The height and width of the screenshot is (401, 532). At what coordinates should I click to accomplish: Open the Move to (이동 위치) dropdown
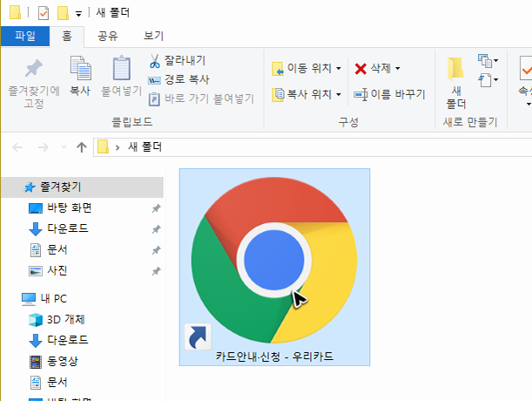point(306,68)
